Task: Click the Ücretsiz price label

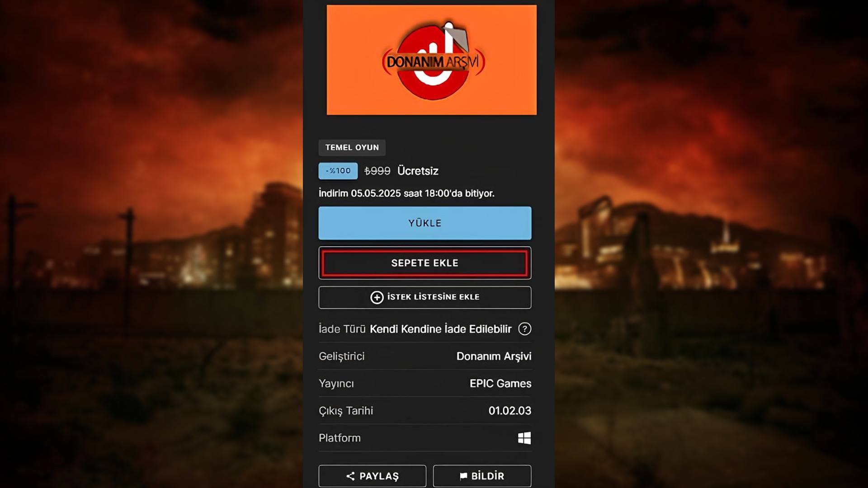Action: click(x=418, y=171)
